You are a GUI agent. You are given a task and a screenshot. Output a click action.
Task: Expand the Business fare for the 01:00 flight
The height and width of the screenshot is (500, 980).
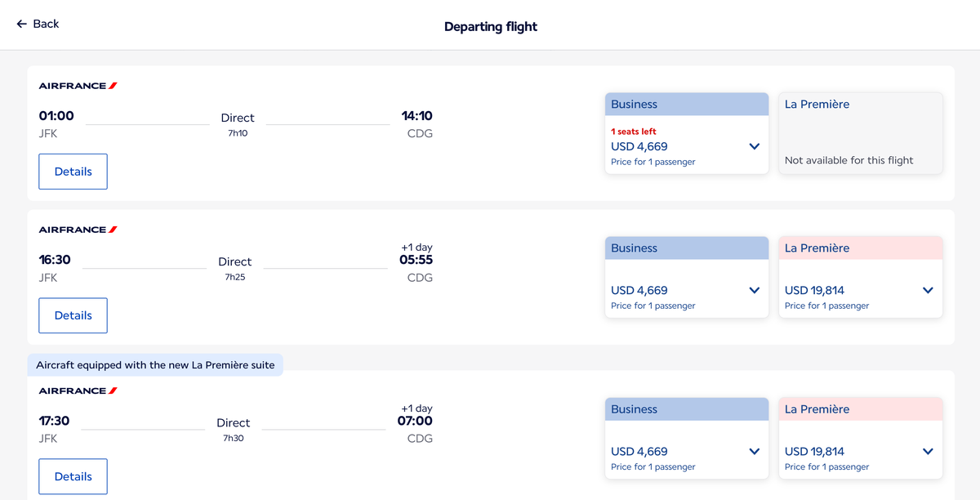pos(754,146)
